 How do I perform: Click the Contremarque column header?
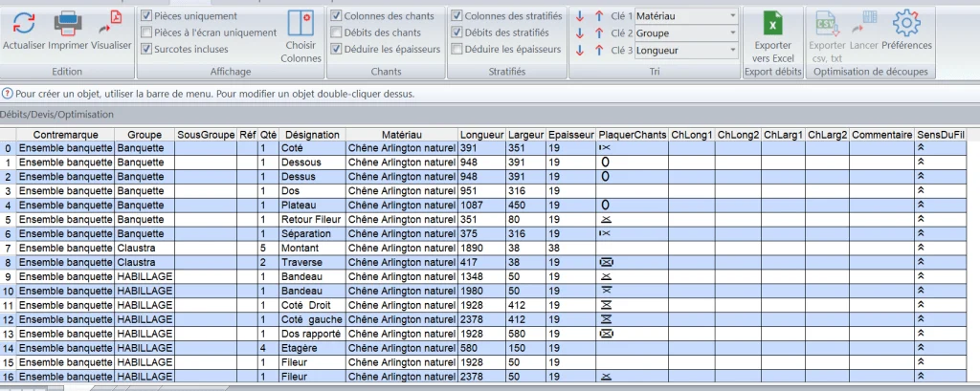(x=66, y=135)
